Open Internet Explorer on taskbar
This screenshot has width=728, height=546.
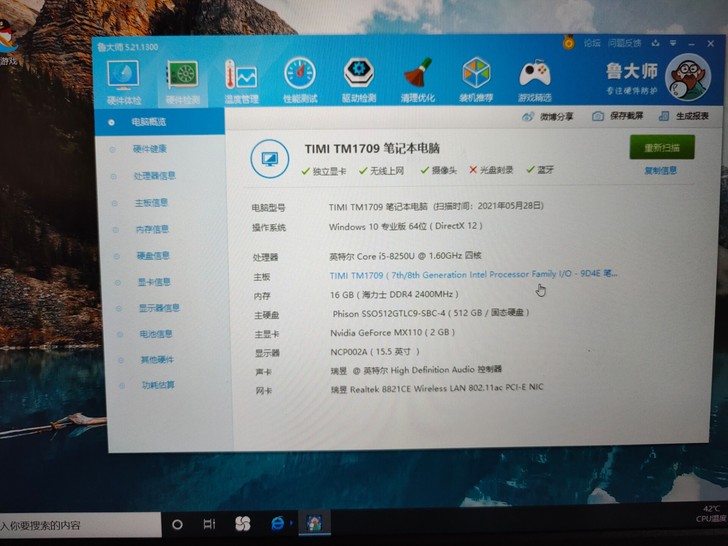[x=278, y=523]
